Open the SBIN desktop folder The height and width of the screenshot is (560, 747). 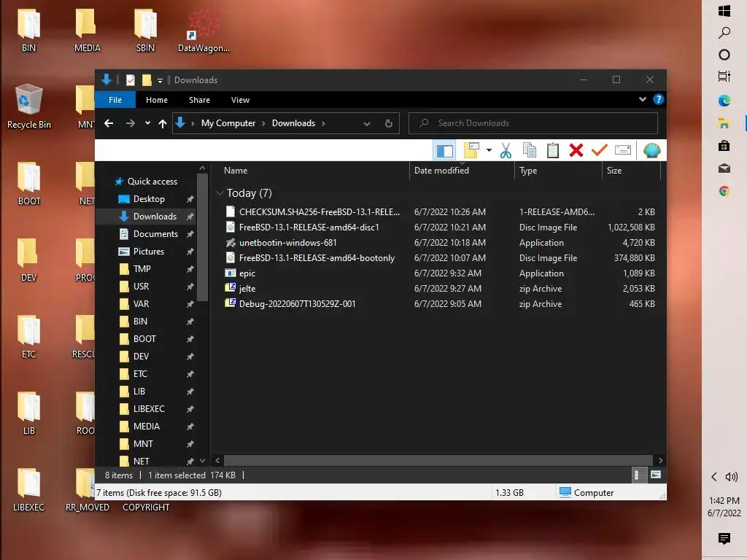click(145, 31)
